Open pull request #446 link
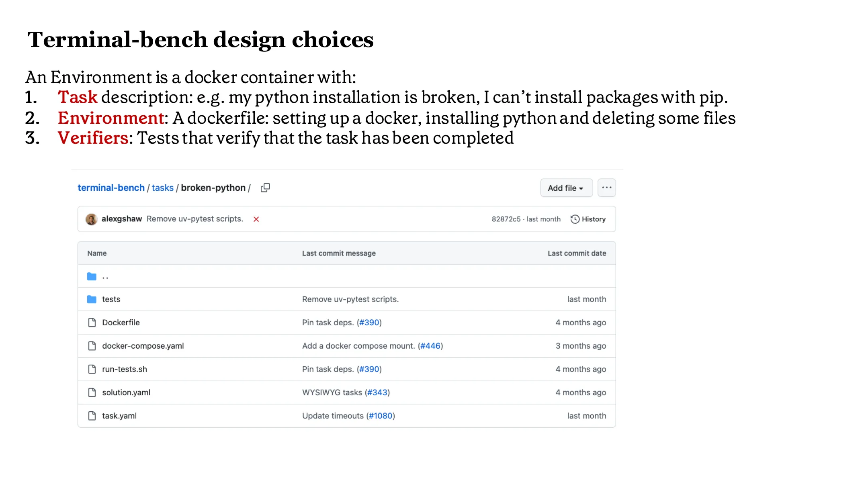The height and width of the screenshot is (488, 868). (430, 346)
